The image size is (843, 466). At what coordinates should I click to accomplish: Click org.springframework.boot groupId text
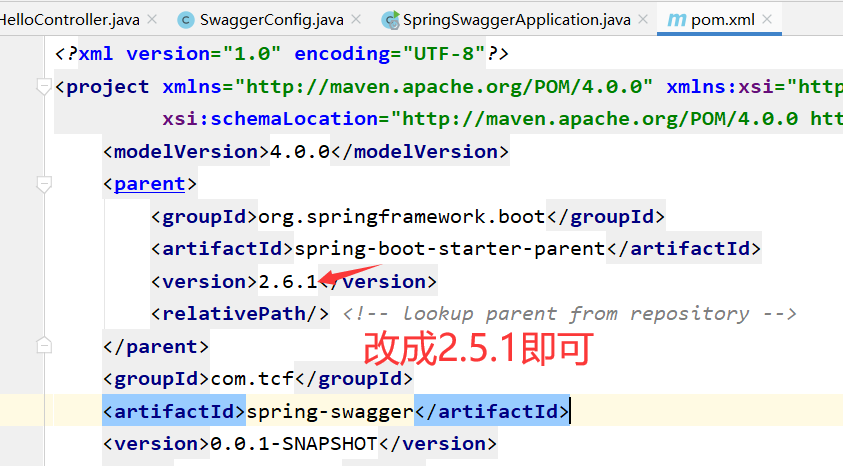coord(402,217)
